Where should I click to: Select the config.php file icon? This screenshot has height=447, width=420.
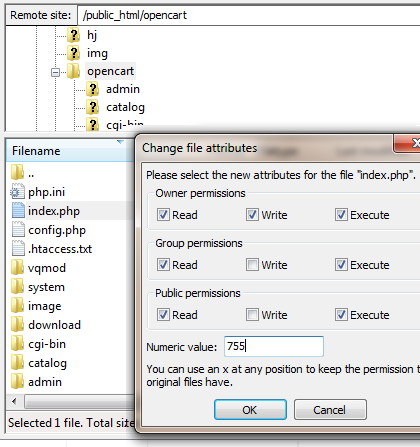tap(18, 230)
